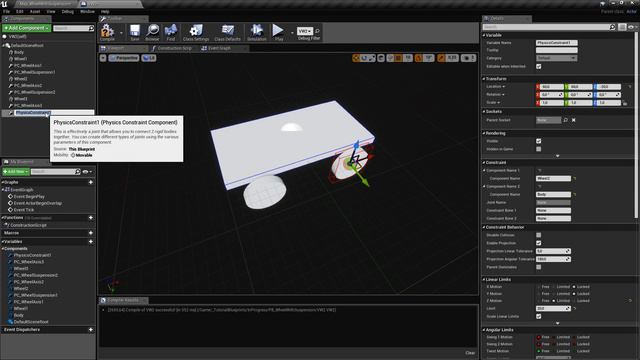Open Class Defaults from toolbar
640x360 pixels.
227,32
